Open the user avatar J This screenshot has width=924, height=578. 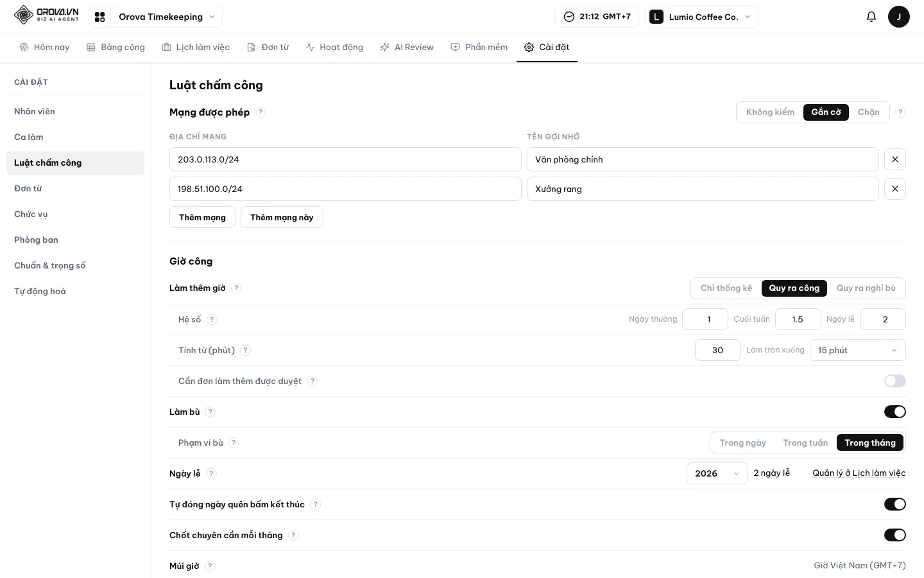pos(898,17)
